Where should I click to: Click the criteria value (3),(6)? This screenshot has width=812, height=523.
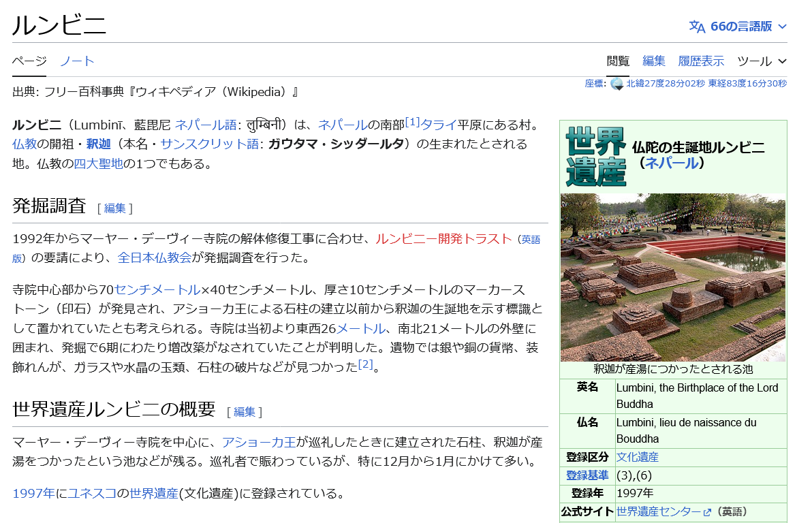point(634,475)
